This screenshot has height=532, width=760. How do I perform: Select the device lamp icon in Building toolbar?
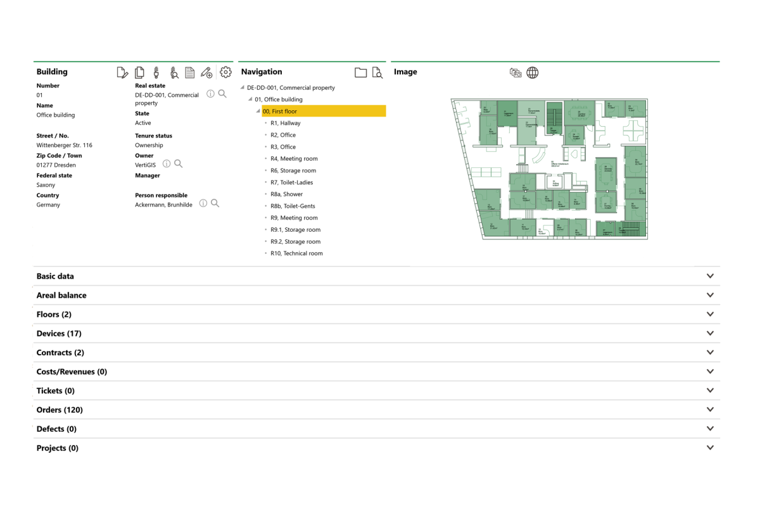(156, 72)
